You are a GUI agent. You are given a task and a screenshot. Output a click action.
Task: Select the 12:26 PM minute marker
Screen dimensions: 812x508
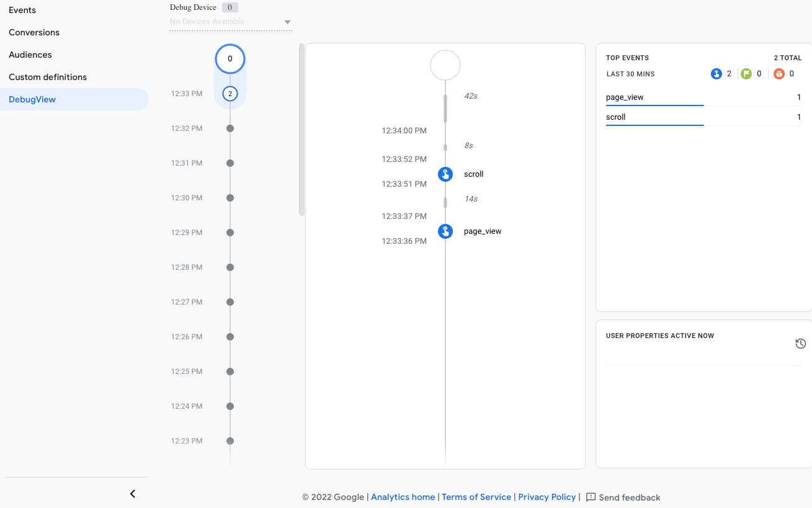click(x=230, y=337)
